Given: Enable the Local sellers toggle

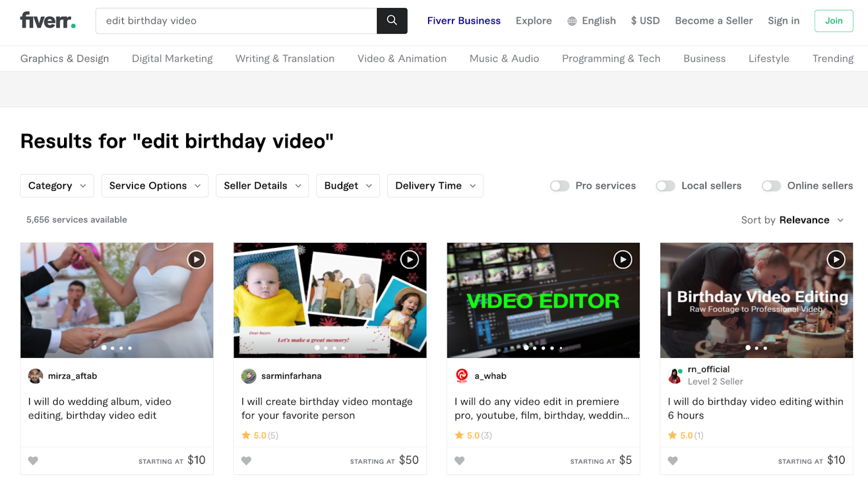Looking at the screenshot, I should click(x=666, y=186).
